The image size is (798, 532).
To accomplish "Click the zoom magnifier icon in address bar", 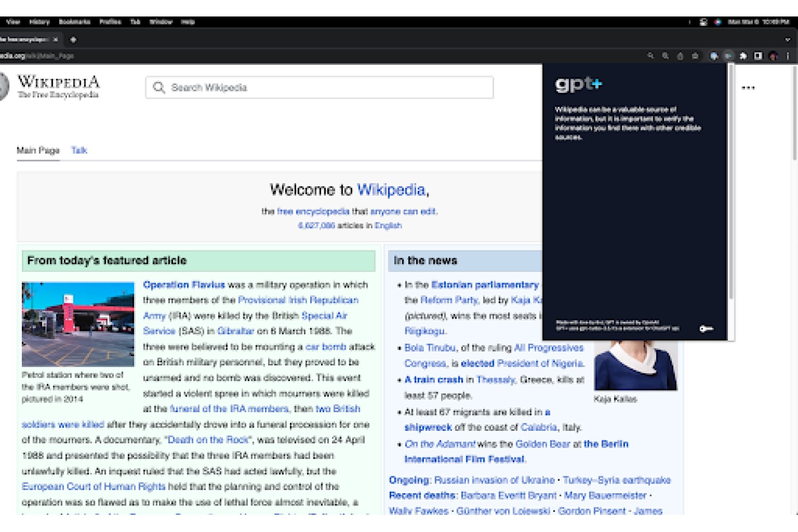I will 665,56.
